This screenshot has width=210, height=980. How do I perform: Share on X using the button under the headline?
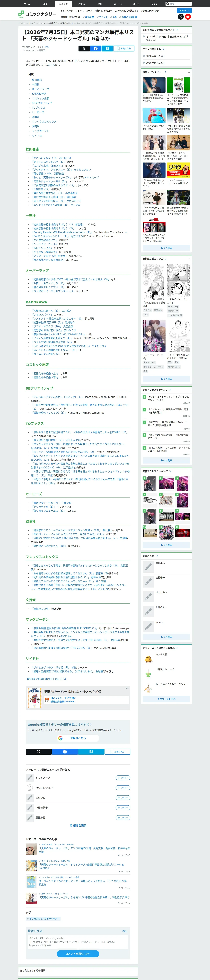[84, 48]
